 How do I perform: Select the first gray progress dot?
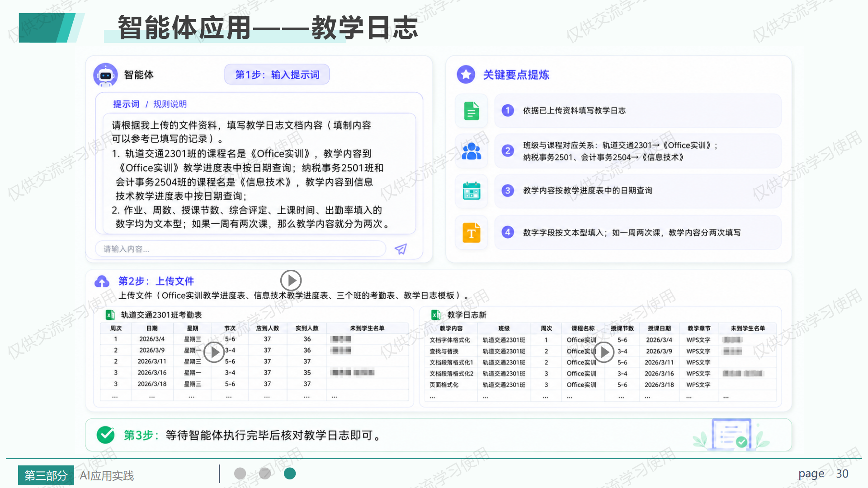pos(240,473)
